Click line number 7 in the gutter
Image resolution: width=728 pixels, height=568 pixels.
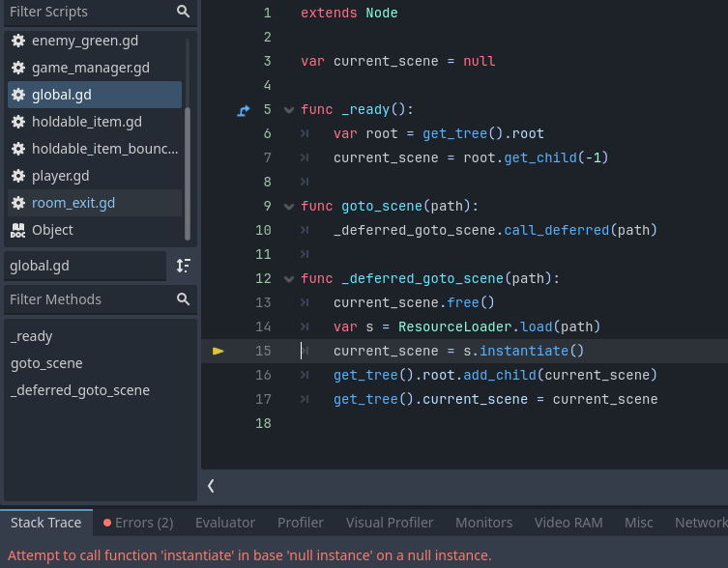tap(268, 157)
